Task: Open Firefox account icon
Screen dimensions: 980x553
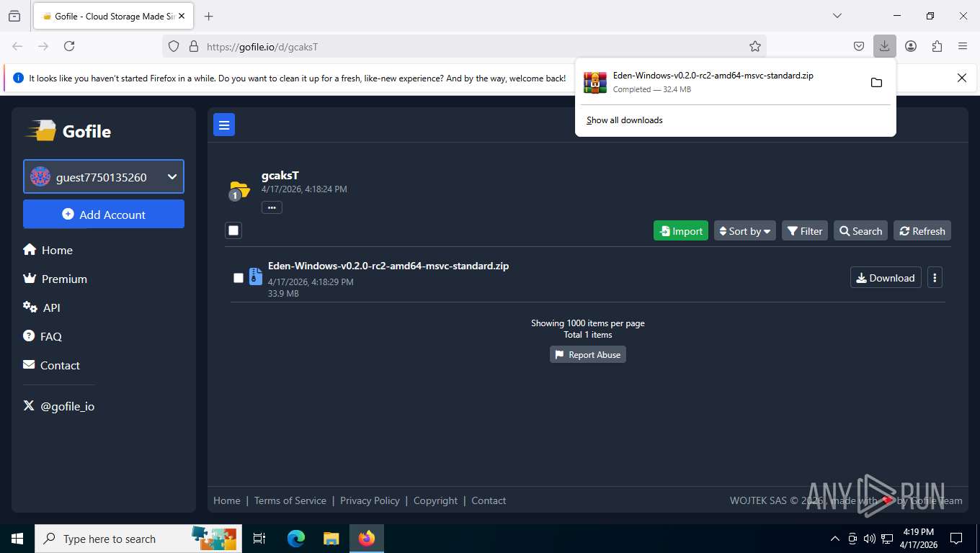Action: click(911, 46)
